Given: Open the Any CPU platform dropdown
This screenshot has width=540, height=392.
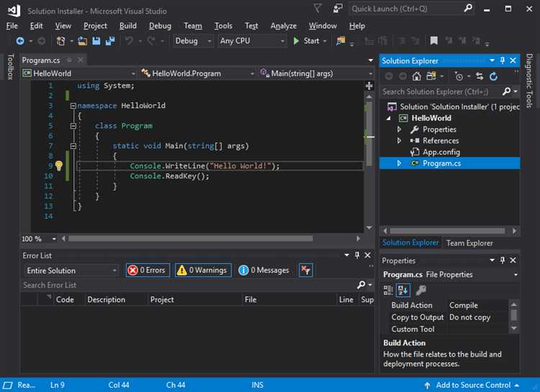Looking at the screenshot, I should click(252, 41).
